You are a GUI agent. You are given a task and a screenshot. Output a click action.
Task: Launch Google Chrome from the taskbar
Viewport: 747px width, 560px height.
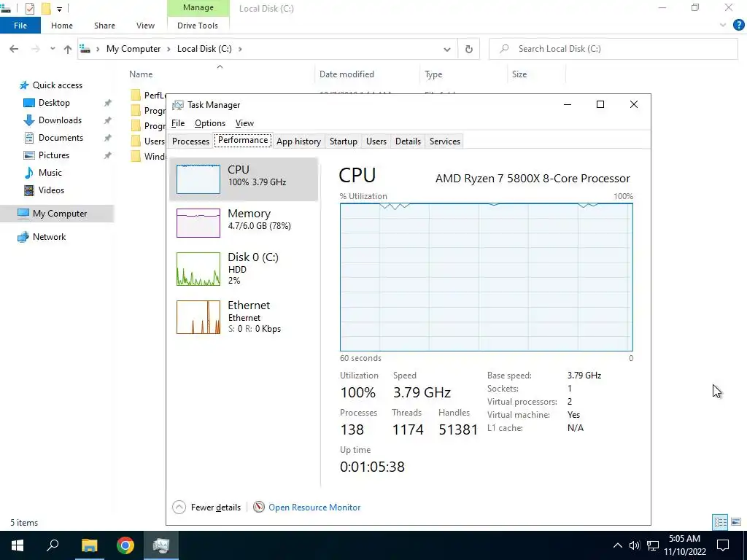(x=125, y=545)
